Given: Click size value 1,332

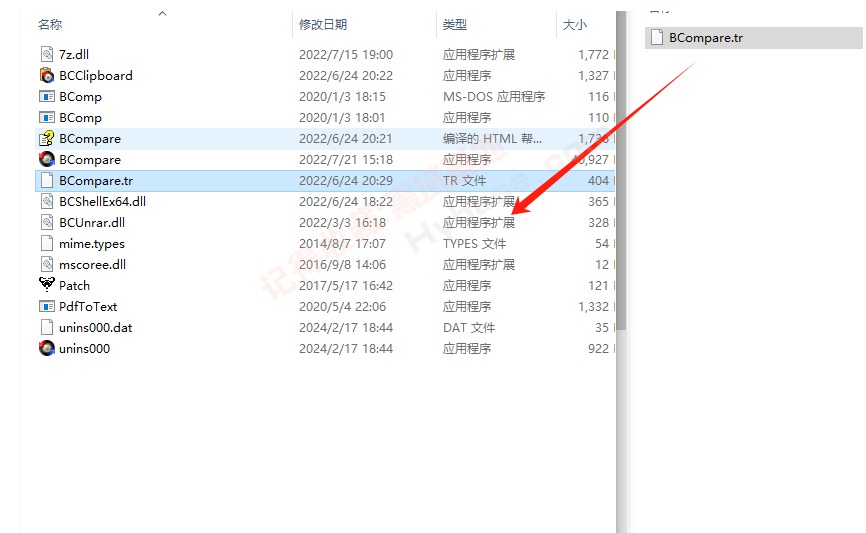Looking at the screenshot, I should [593, 306].
